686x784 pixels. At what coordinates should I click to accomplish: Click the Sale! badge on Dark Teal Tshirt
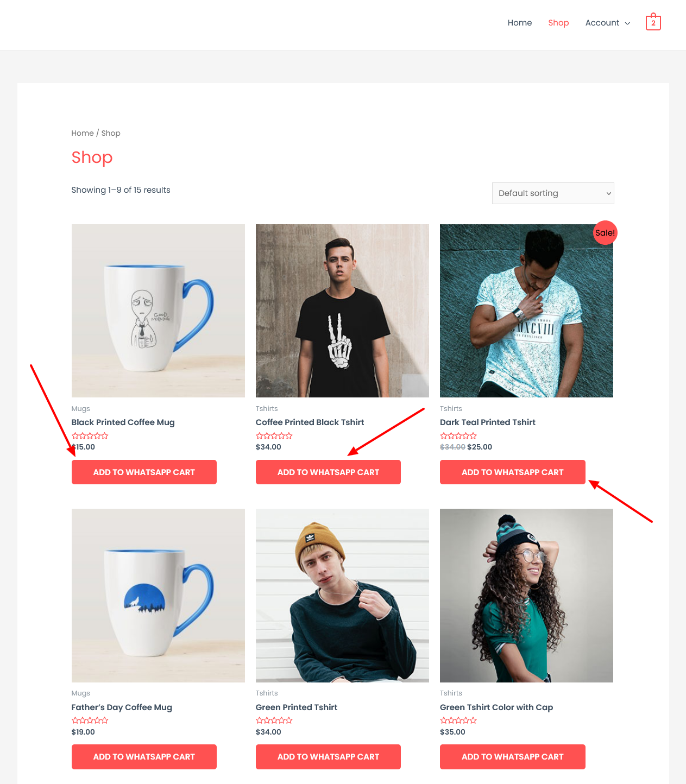(x=605, y=233)
